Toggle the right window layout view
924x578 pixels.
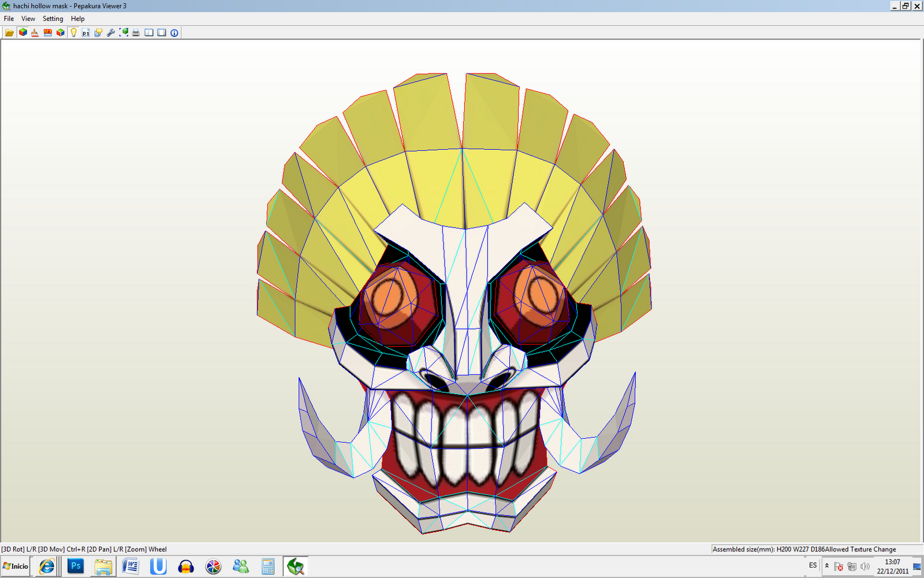tap(162, 32)
